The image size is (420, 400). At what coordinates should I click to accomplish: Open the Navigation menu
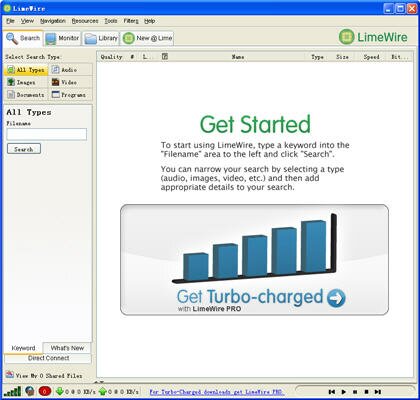tap(53, 21)
